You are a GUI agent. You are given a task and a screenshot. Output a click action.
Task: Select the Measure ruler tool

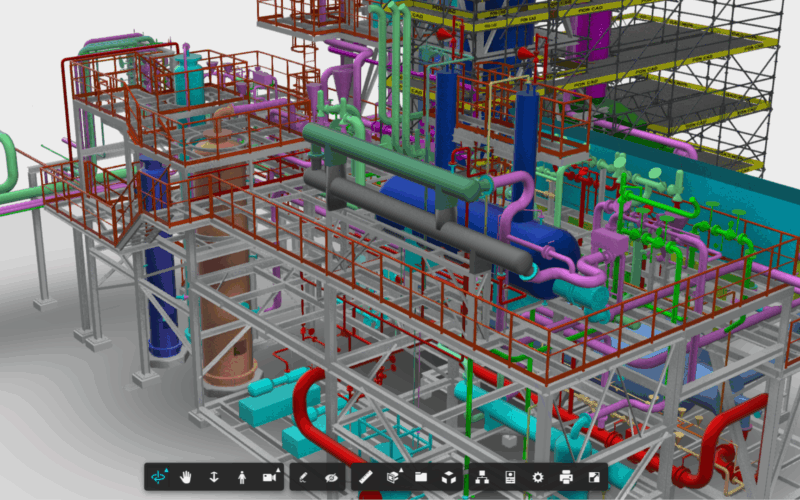[365, 478]
